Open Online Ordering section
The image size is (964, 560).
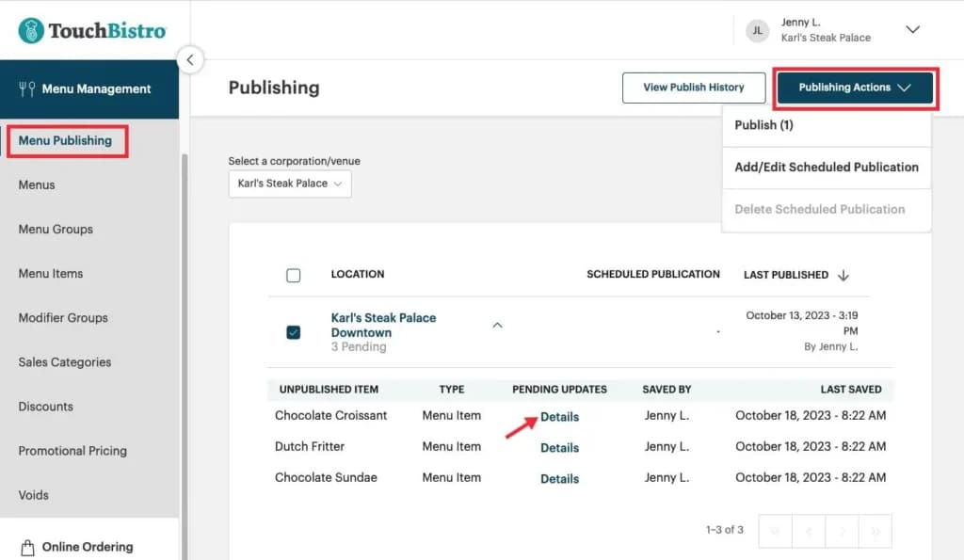[88, 547]
